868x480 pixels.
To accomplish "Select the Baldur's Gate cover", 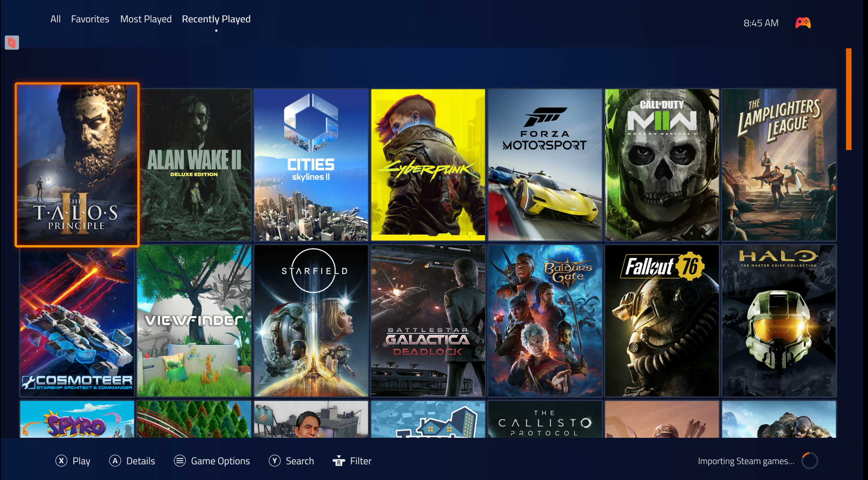I will pyautogui.click(x=545, y=321).
